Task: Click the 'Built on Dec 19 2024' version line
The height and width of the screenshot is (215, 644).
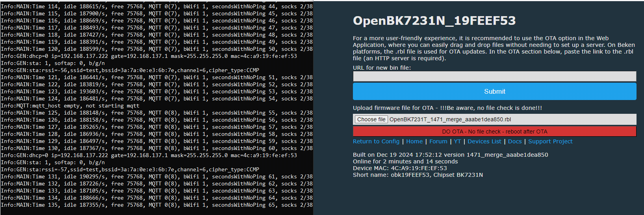Action: pos(450,155)
